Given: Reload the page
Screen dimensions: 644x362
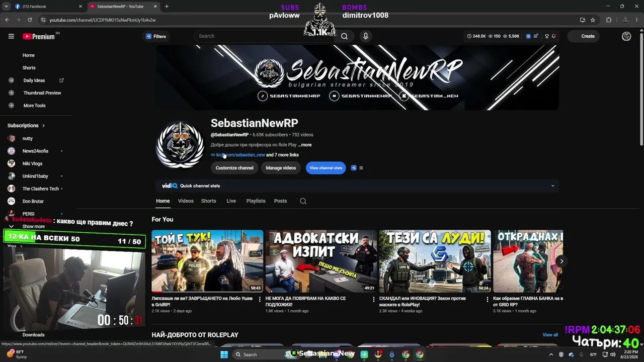Looking at the screenshot, I should (30, 20).
